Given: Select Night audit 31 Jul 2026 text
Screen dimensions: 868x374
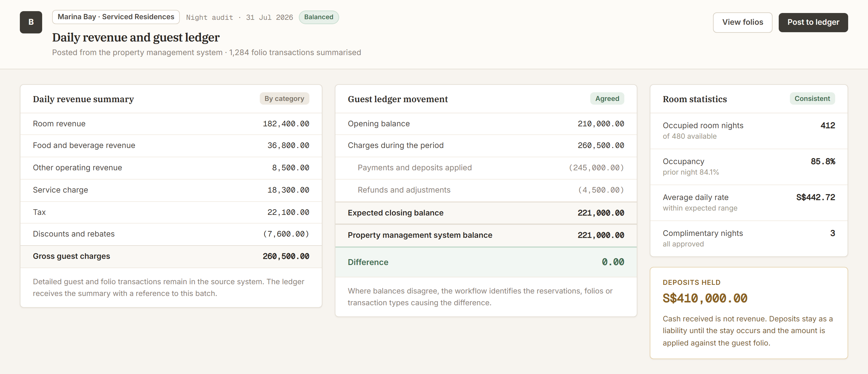Looking at the screenshot, I should [239, 18].
